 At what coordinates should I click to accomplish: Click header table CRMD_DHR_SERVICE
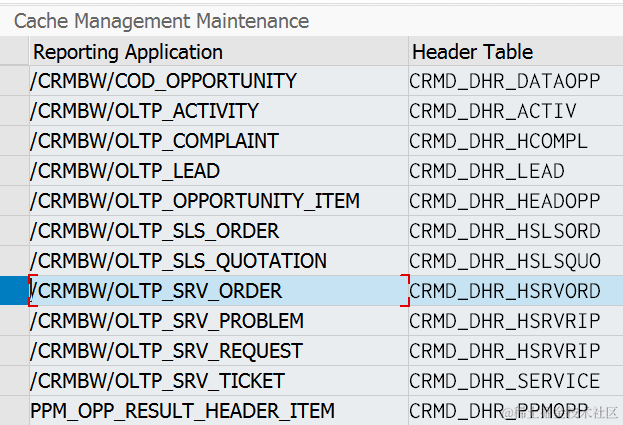pyautogui.click(x=516, y=381)
